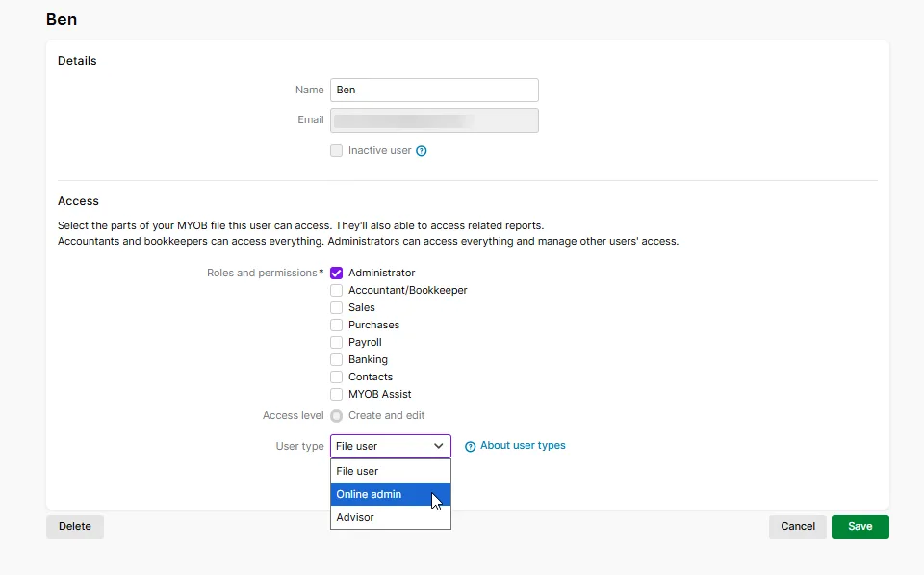Tick the Purchases permission checkbox
The height and width of the screenshot is (575, 924).
337,325
